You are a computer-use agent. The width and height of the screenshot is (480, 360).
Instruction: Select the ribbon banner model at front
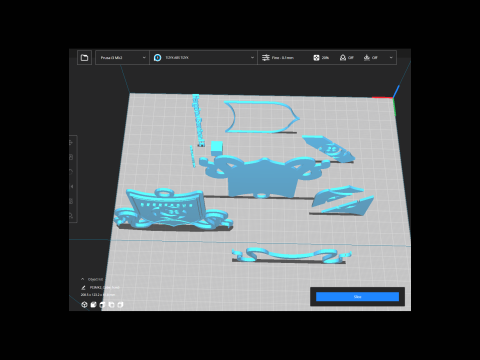pos(291,255)
